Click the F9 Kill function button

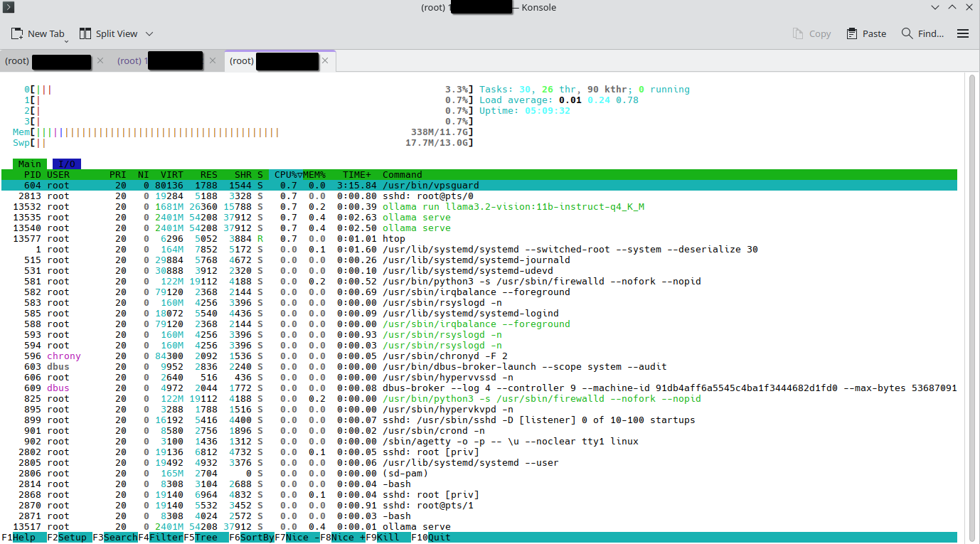388,538
